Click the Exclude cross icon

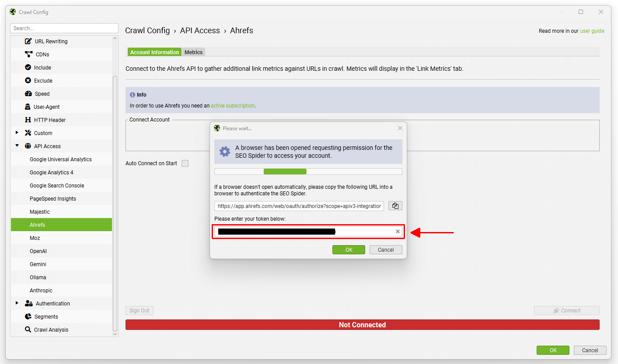pyautogui.click(x=28, y=81)
